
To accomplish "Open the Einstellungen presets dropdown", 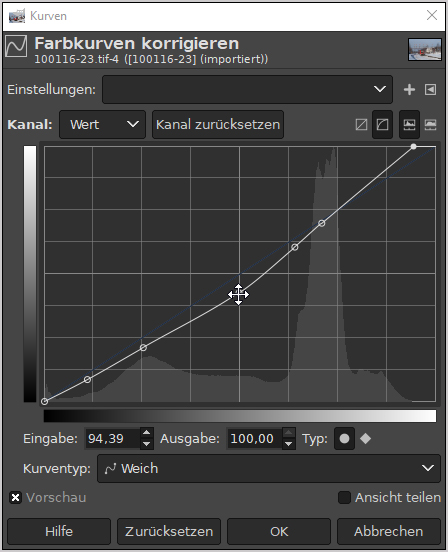I will click(247, 89).
